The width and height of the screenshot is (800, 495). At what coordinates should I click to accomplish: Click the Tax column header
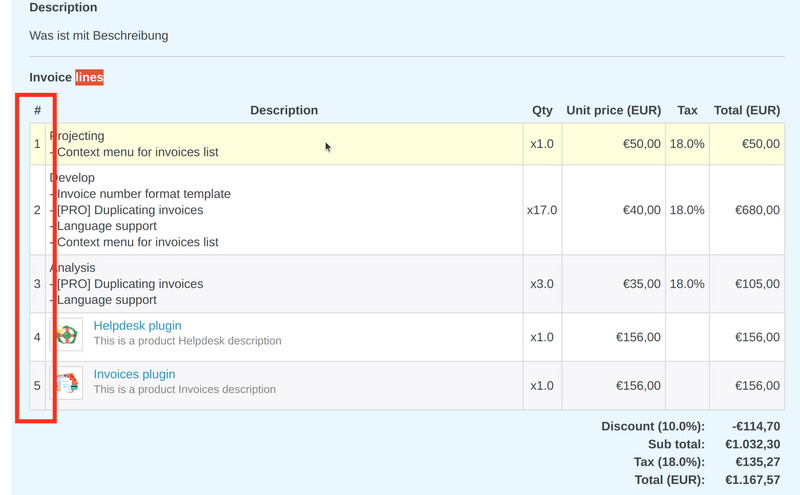click(687, 111)
